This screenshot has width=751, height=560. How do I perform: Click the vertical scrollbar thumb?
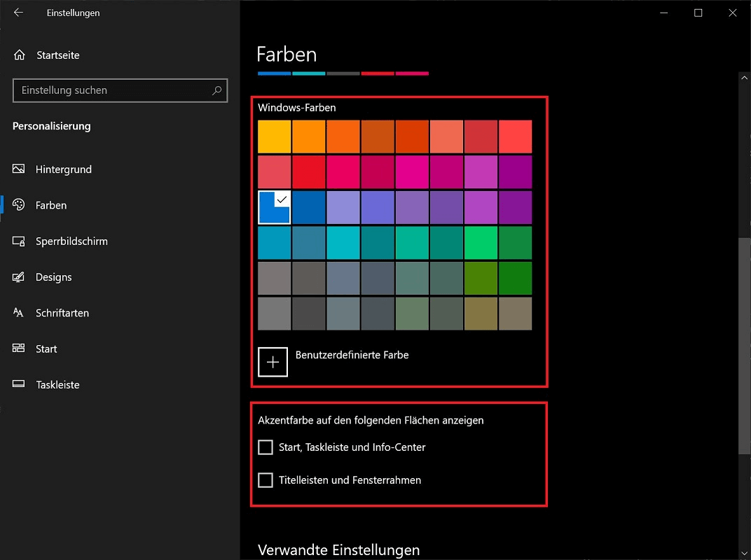coord(744,346)
